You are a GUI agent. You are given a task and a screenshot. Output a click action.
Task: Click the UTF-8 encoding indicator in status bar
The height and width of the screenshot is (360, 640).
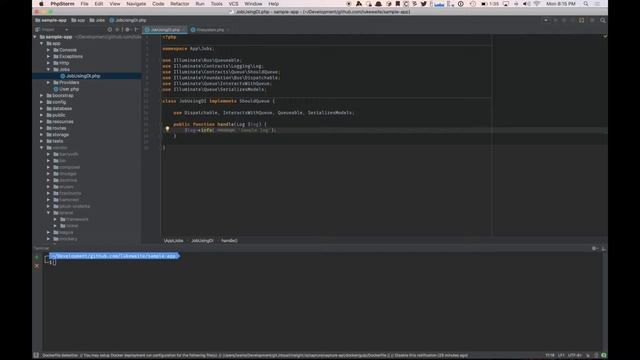pyautogui.click(x=574, y=356)
